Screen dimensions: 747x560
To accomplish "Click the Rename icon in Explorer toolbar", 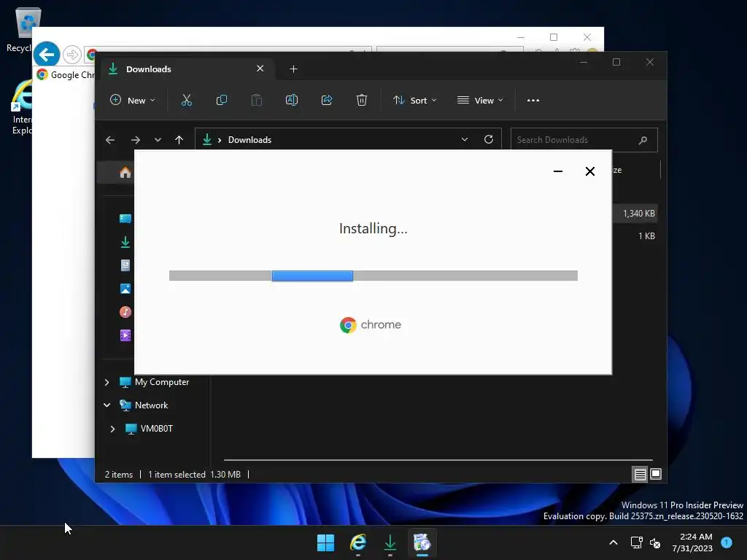I will click(292, 100).
